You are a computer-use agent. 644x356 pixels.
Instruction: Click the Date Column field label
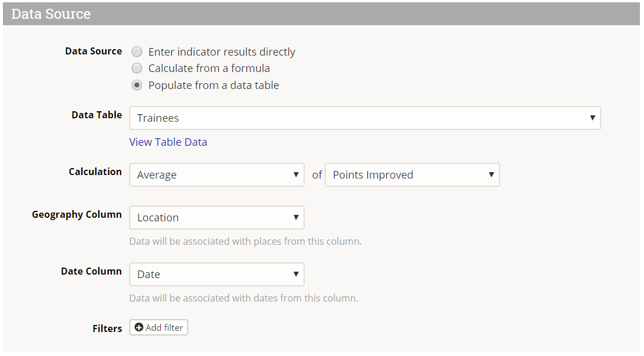point(91,271)
